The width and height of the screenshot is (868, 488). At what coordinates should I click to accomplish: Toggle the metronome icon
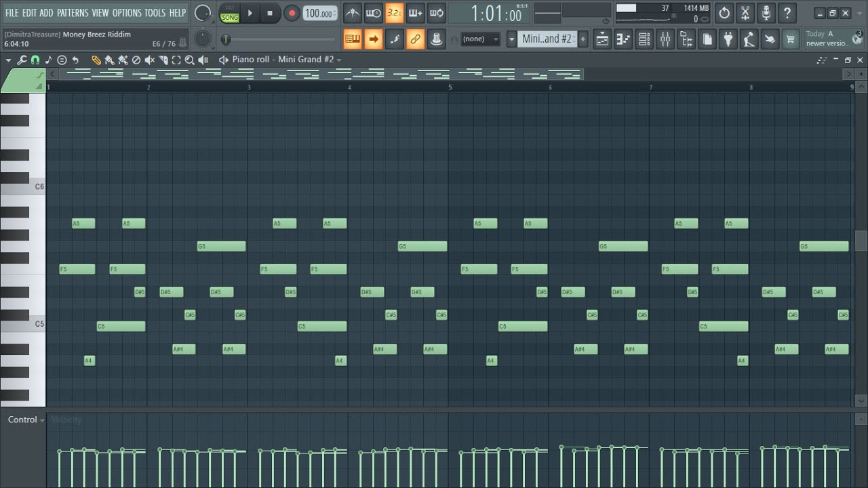click(x=352, y=13)
